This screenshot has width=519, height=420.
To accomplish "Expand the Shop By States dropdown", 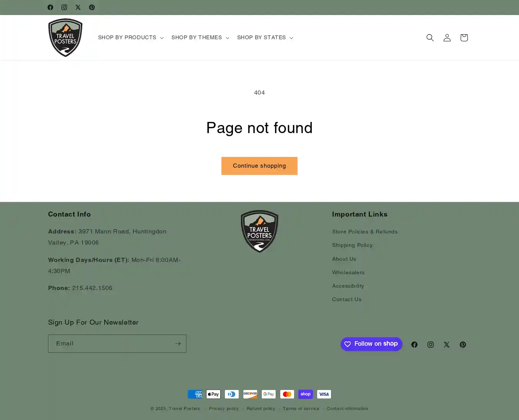I will 265,37.
